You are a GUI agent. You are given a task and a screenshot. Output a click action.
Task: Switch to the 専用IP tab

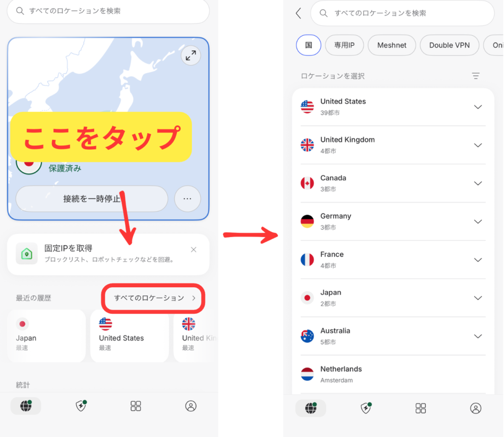344,45
